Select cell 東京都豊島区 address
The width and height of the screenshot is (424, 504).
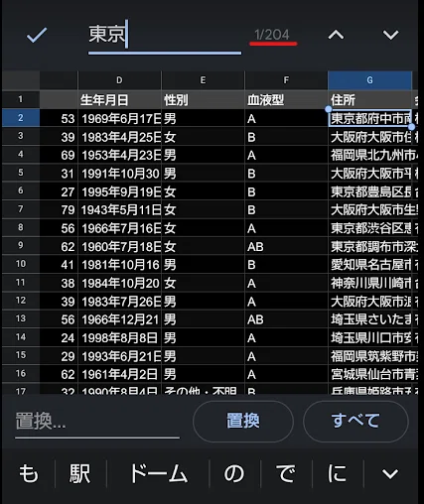[x=370, y=191]
